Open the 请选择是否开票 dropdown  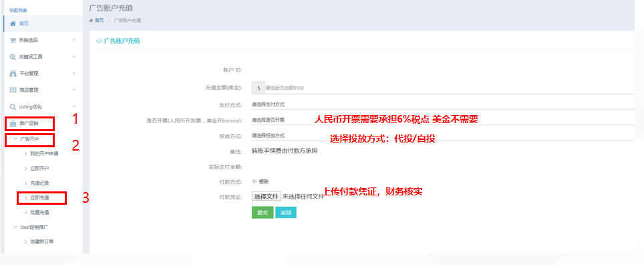click(443, 120)
